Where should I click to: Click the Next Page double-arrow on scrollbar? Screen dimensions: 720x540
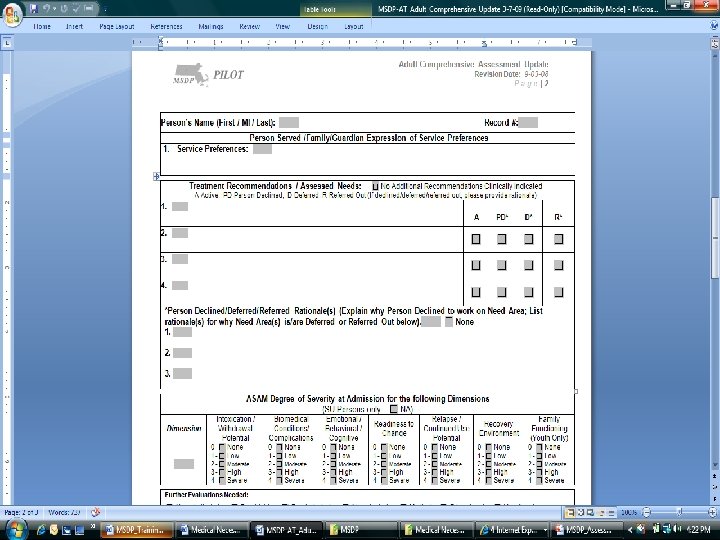click(714, 497)
